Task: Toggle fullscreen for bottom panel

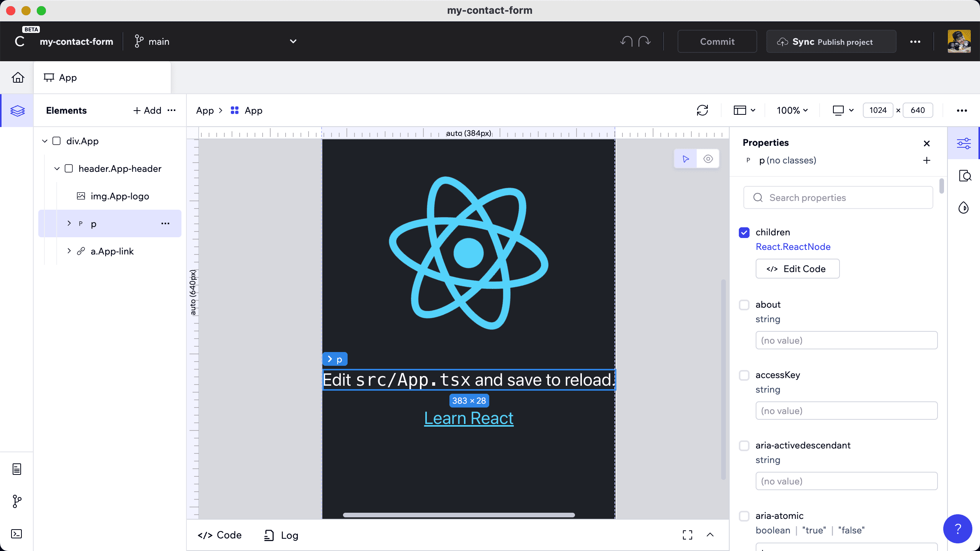Action: tap(688, 535)
